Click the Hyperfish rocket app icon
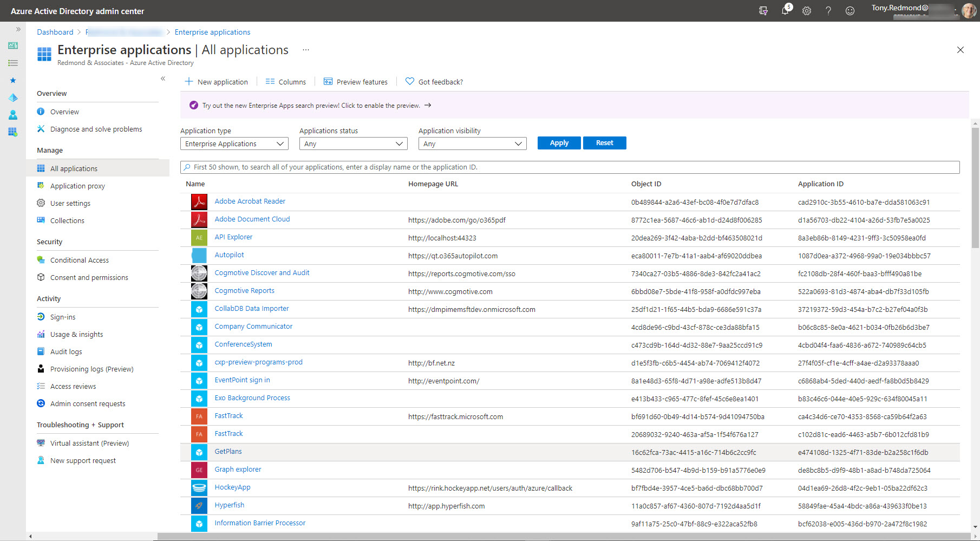 tap(199, 505)
